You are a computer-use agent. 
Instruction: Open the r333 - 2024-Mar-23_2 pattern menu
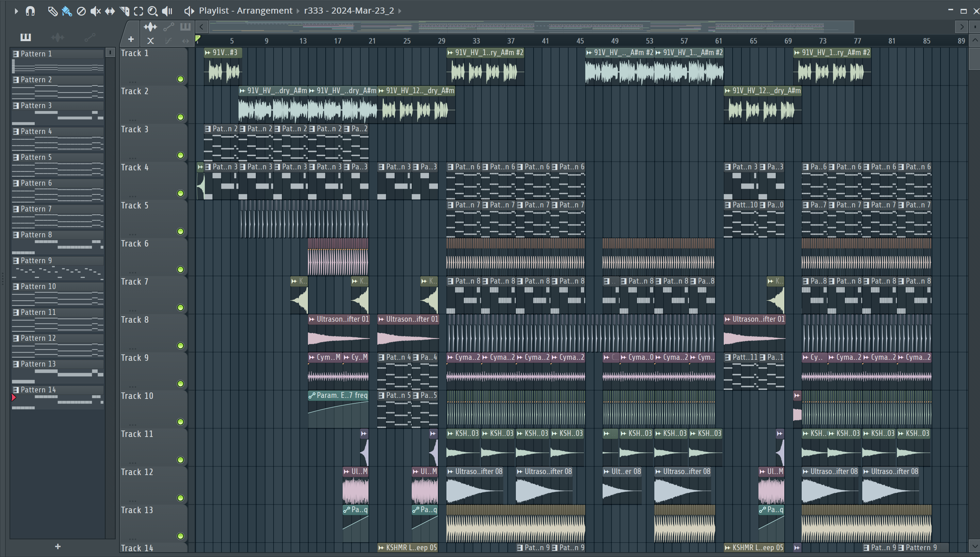(x=349, y=11)
